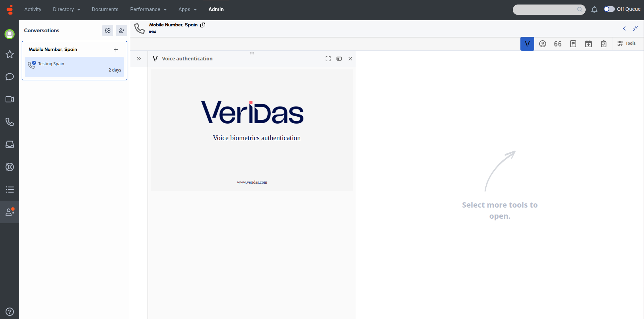Open the Tools menu button
The image size is (644, 319).
626,43
